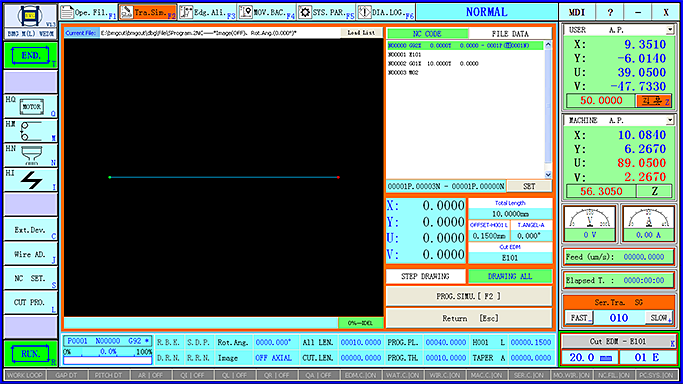Screen dimensions: 683x384
Task: Click the user 50.0000 Z value field
Action: (x=601, y=101)
